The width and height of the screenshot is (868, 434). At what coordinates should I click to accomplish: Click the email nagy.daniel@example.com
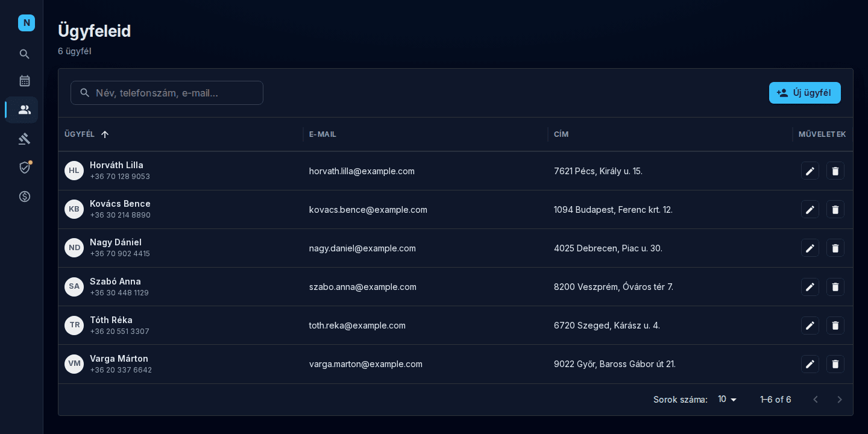point(362,248)
